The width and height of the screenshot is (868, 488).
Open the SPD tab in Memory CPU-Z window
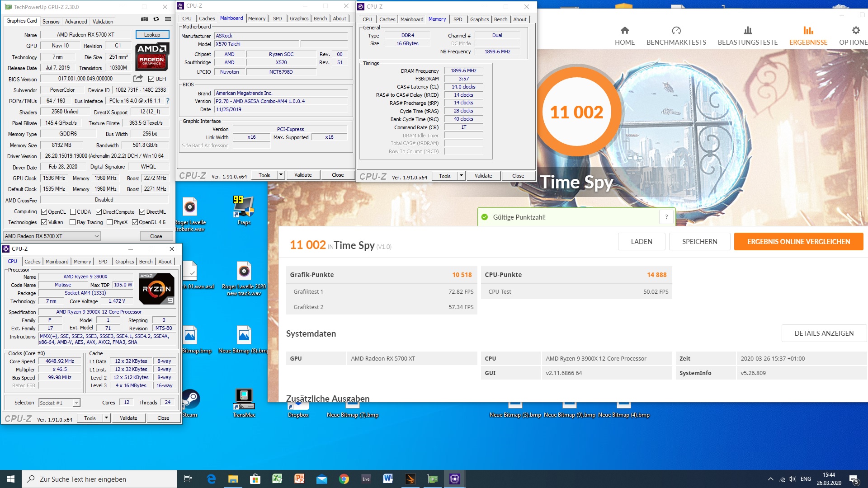coord(458,19)
